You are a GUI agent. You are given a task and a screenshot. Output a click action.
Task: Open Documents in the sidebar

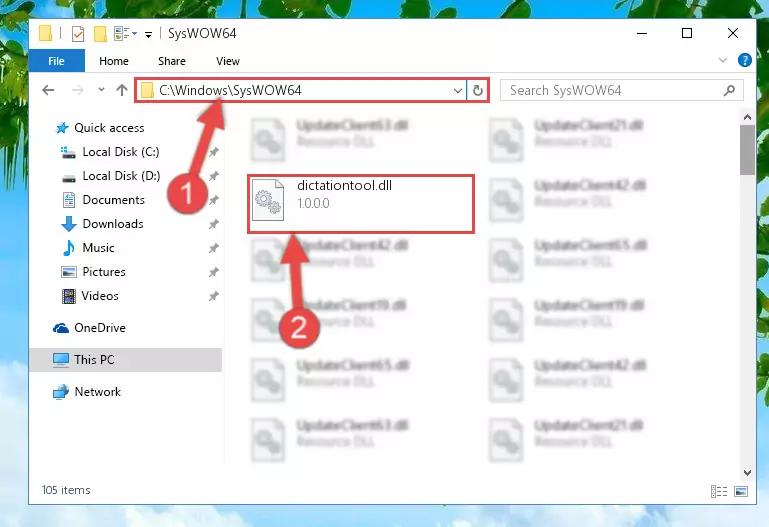coord(113,200)
